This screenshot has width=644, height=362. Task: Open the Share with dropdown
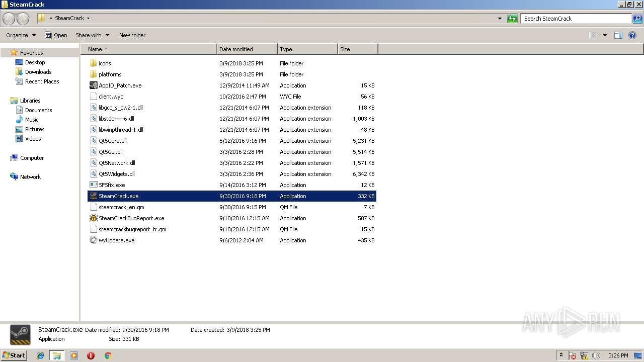click(x=92, y=35)
